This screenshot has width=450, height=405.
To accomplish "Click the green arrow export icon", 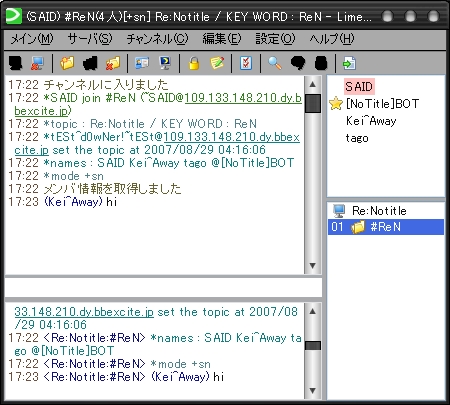I will click(349, 63).
